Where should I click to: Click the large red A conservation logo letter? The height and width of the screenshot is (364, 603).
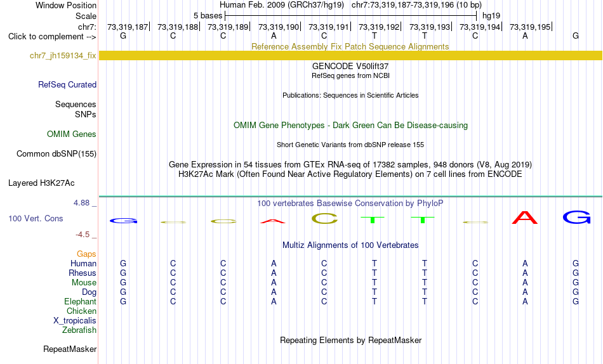[525, 218]
